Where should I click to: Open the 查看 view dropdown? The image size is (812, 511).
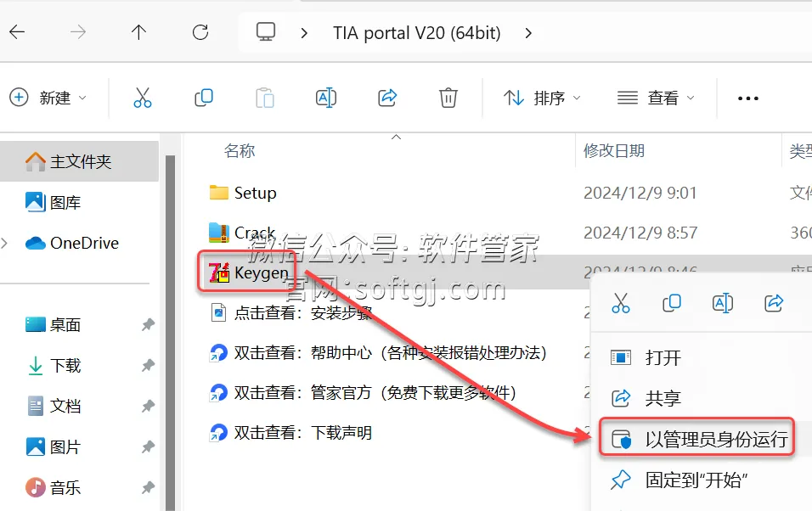coord(656,98)
